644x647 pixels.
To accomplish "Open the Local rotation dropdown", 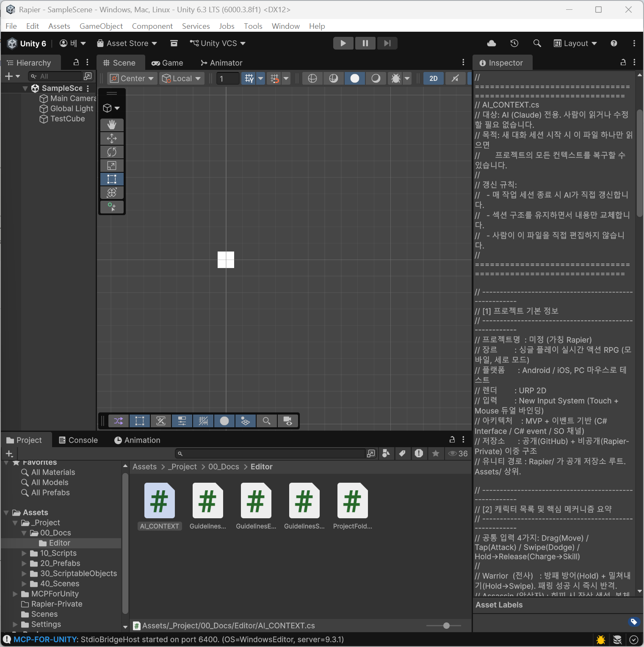I will tap(182, 78).
